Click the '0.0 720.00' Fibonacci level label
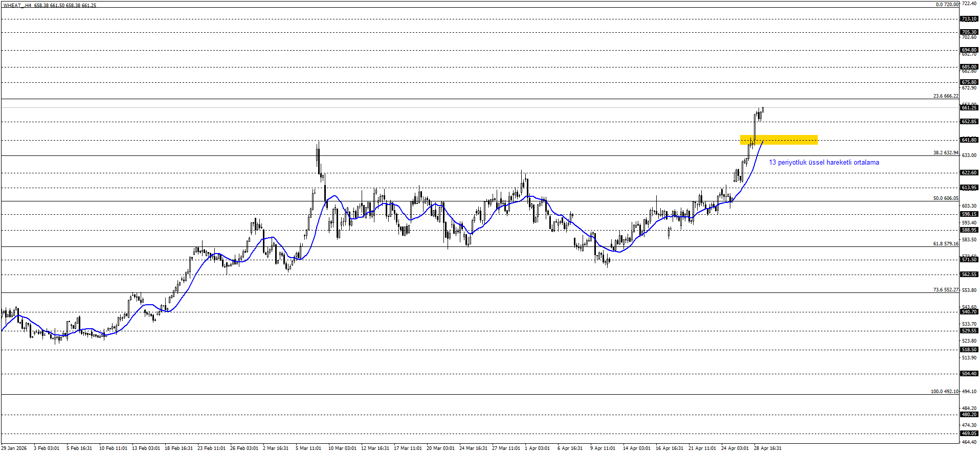The width and height of the screenshot is (980, 454). tap(947, 5)
